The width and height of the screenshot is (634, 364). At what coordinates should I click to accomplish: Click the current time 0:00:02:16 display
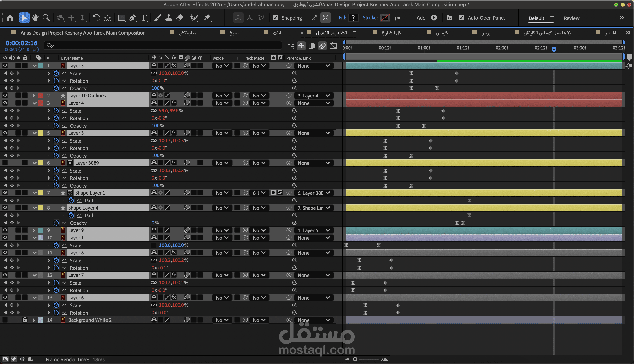[22, 43]
